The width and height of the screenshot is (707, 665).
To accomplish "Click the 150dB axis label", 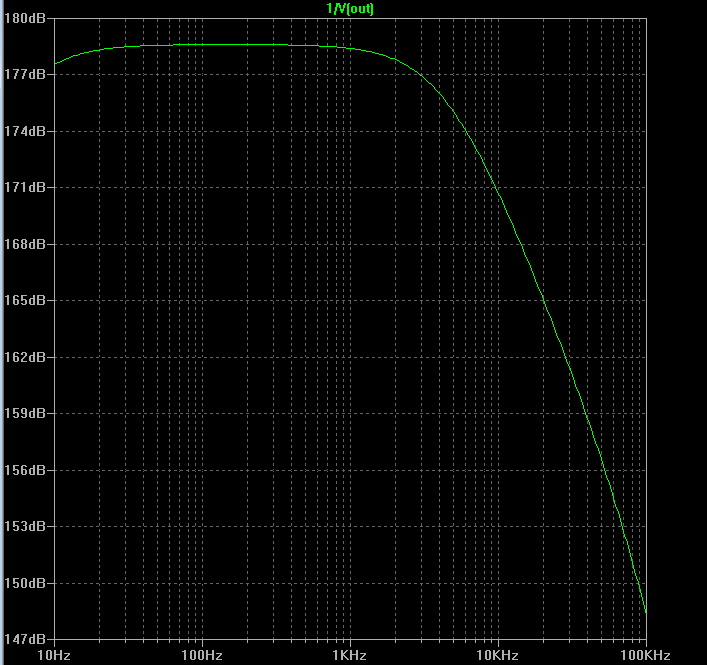I will pos(25,583).
